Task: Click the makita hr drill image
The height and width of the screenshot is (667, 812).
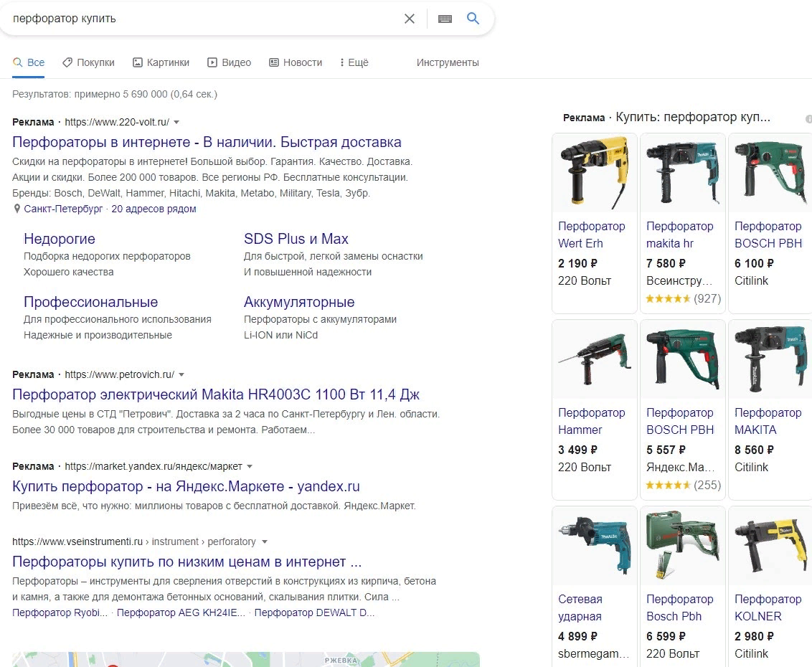Action: [x=683, y=173]
